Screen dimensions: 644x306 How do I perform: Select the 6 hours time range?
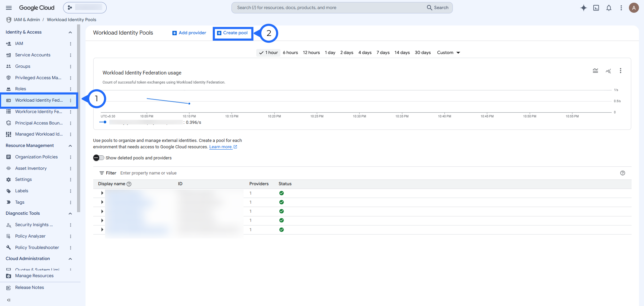[x=290, y=53]
